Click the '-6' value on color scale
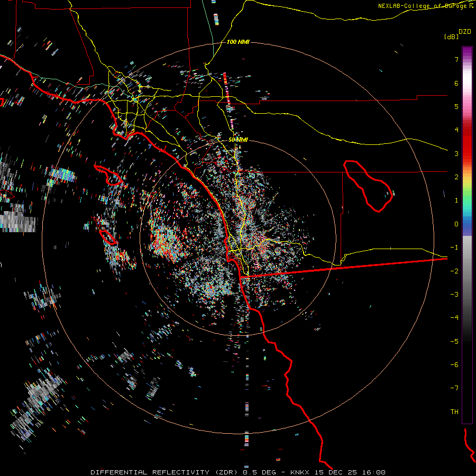 454,365
